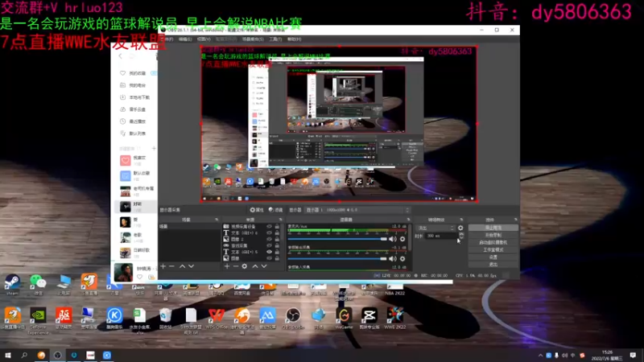This screenshot has width=644, height=362.
Task: Launch GeForce Experience from desktop
Action: tap(38, 320)
